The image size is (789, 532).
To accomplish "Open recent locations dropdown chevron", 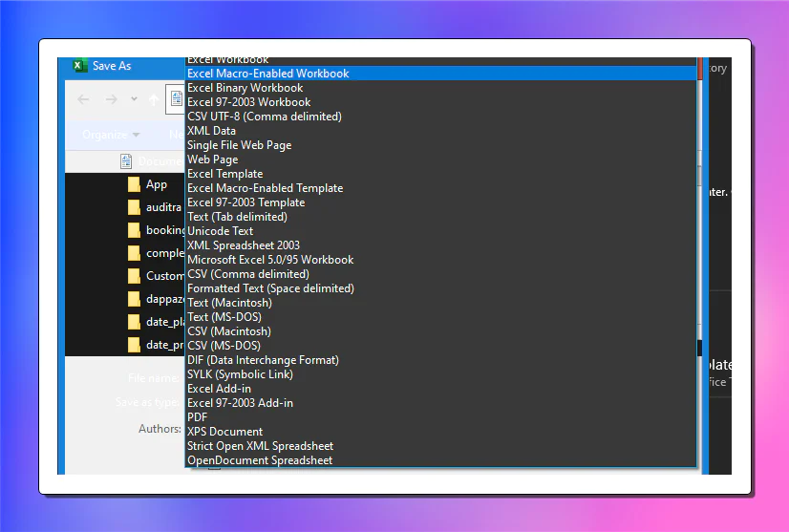I will [134, 99].
